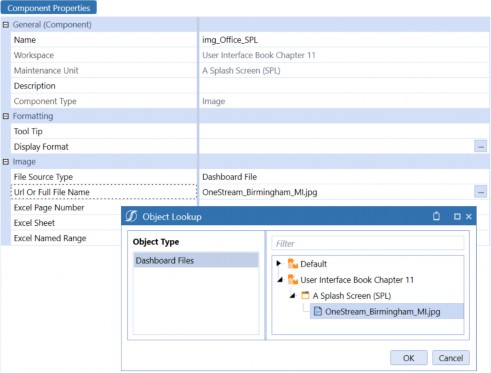This screenshot has width=491, height=373.
Task: Collapse the Formatting section
Action: [6, 116]
